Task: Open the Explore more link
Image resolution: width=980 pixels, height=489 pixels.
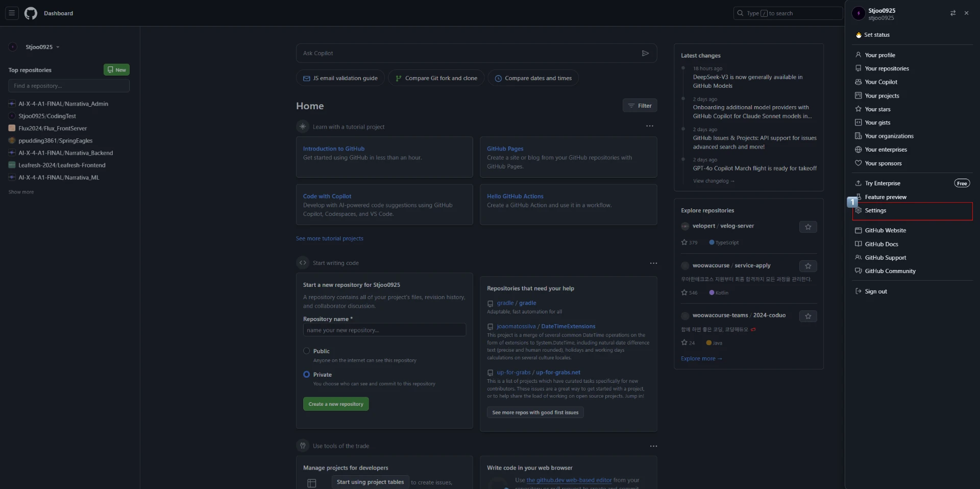Action: (x=701, y=359)
